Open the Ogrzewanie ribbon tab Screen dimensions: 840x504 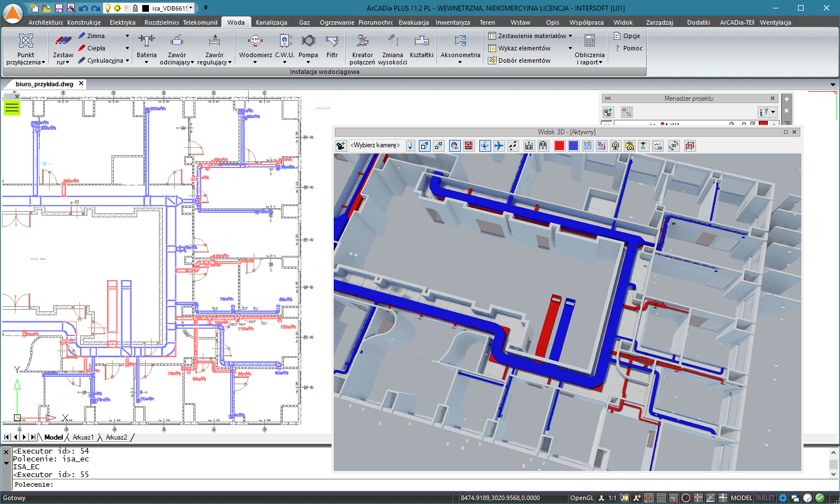(337, 22)
